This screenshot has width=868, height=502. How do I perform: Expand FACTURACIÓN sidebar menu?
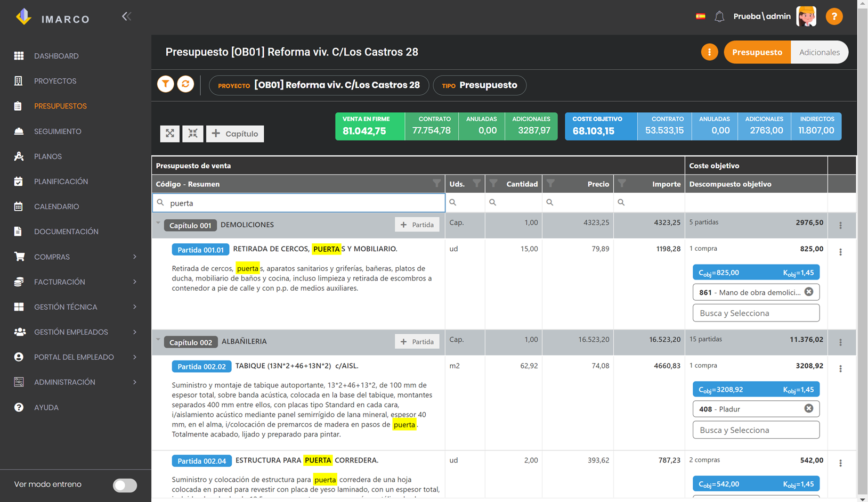coord(135,282)
